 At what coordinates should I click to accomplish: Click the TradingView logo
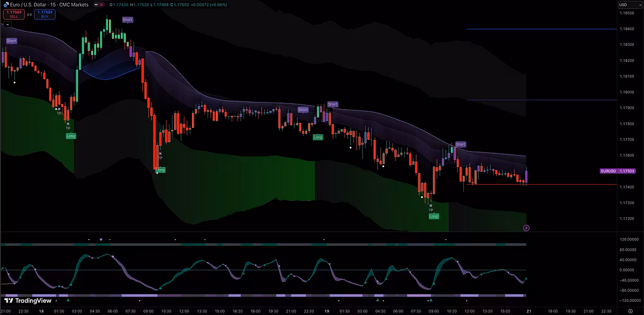pyautogui.click(x=28, y=301)
